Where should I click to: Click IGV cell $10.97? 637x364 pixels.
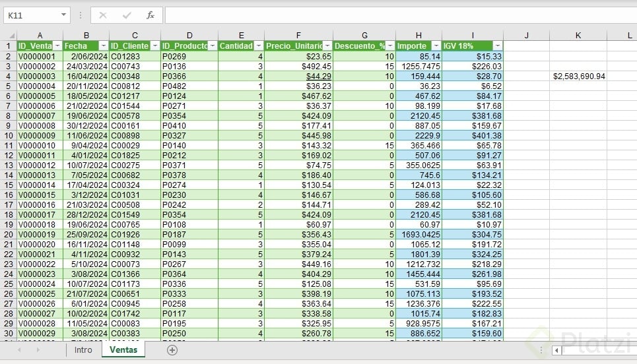[x=473, y=224]
